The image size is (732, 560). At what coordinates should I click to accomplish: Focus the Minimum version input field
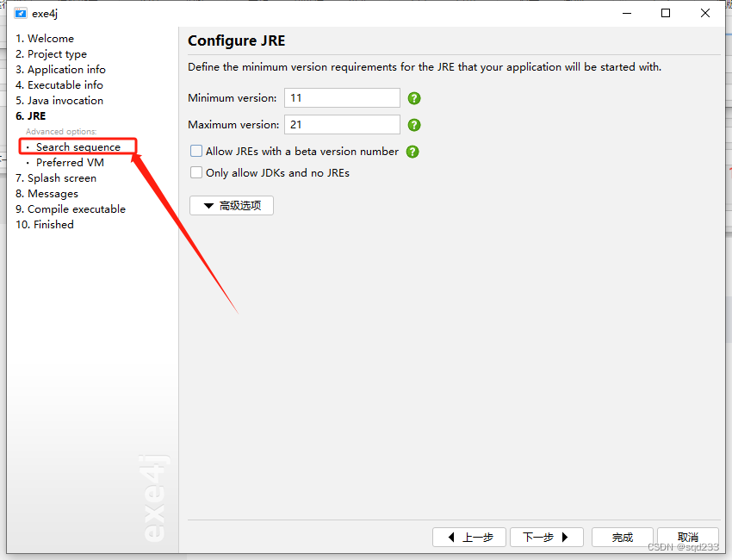coord(342,98)
